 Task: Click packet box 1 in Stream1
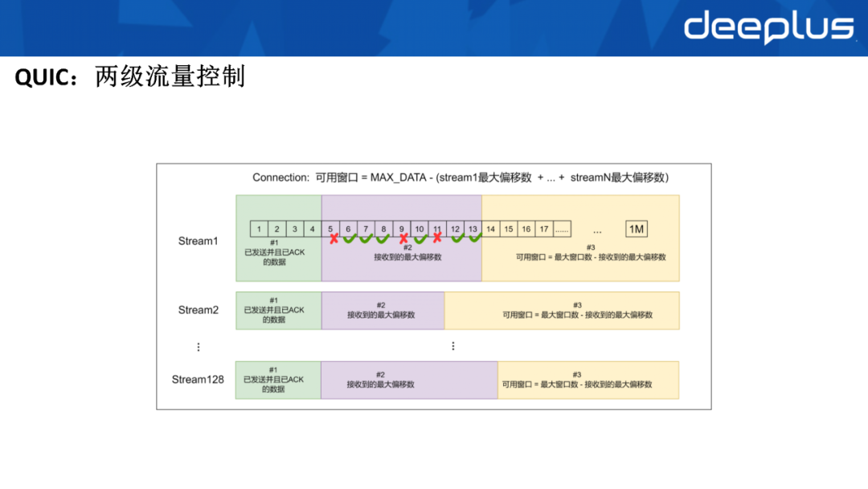click(x=259, y=228)
